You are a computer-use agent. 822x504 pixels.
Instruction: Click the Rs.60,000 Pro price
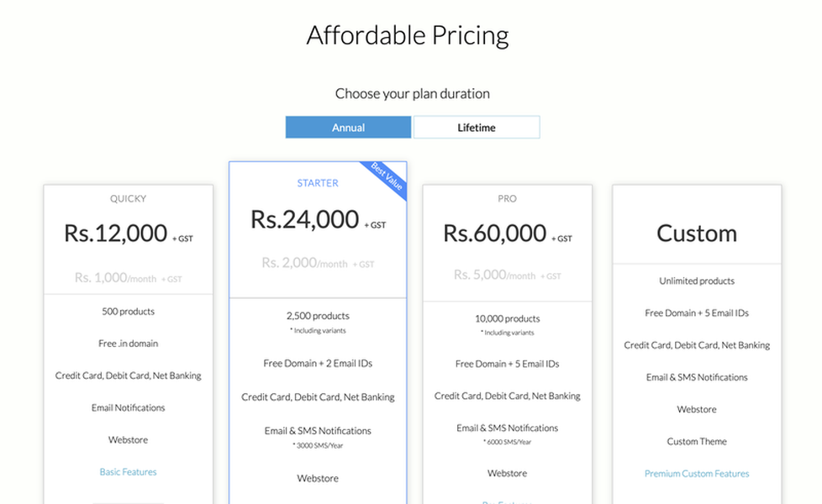click(494, 234)
